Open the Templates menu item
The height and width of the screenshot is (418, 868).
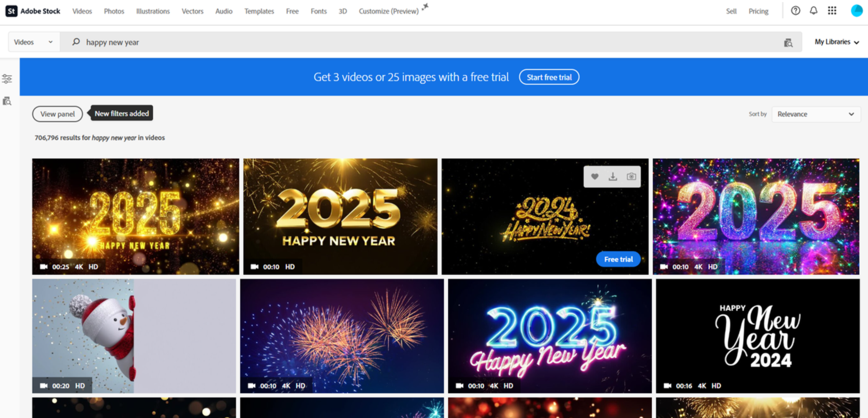click(x=259, y=11)
